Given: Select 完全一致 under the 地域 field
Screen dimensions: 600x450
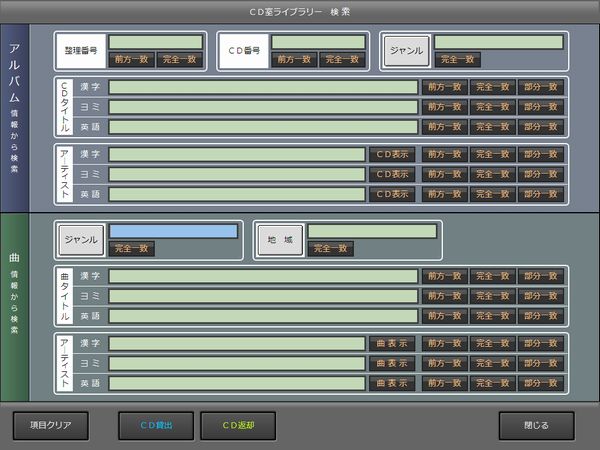Looking at the screenshot, I should click(x=330, y=249).
